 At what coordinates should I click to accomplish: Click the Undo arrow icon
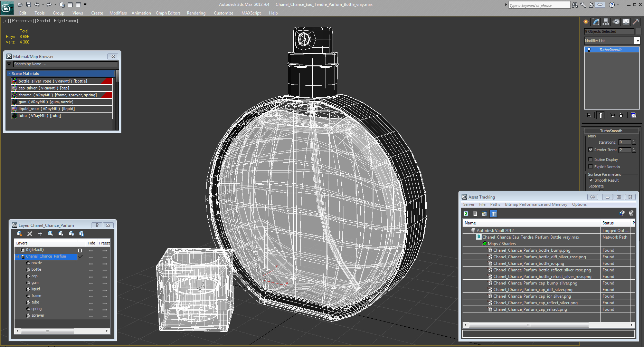point(37,4)
